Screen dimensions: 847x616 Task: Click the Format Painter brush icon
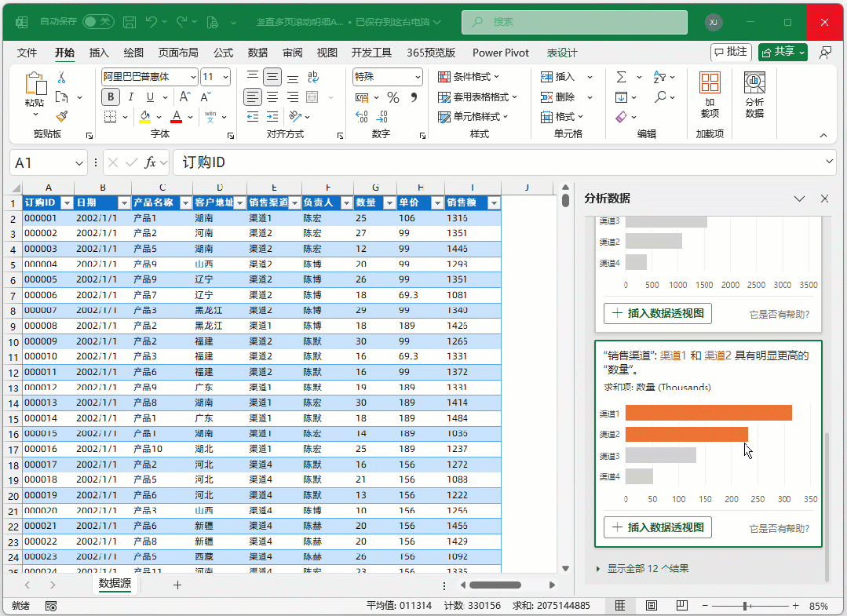(62, 117)
